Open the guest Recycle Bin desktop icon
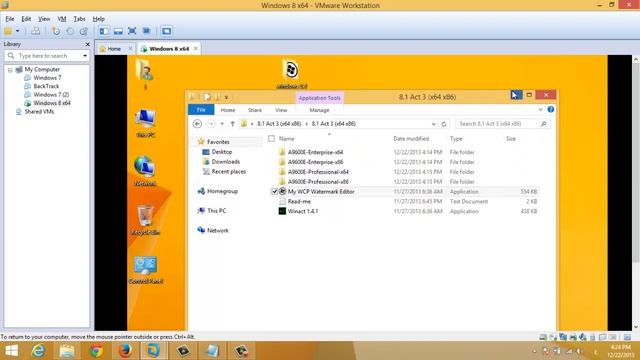Screen dimensions: 640x360 coord(145,220)
